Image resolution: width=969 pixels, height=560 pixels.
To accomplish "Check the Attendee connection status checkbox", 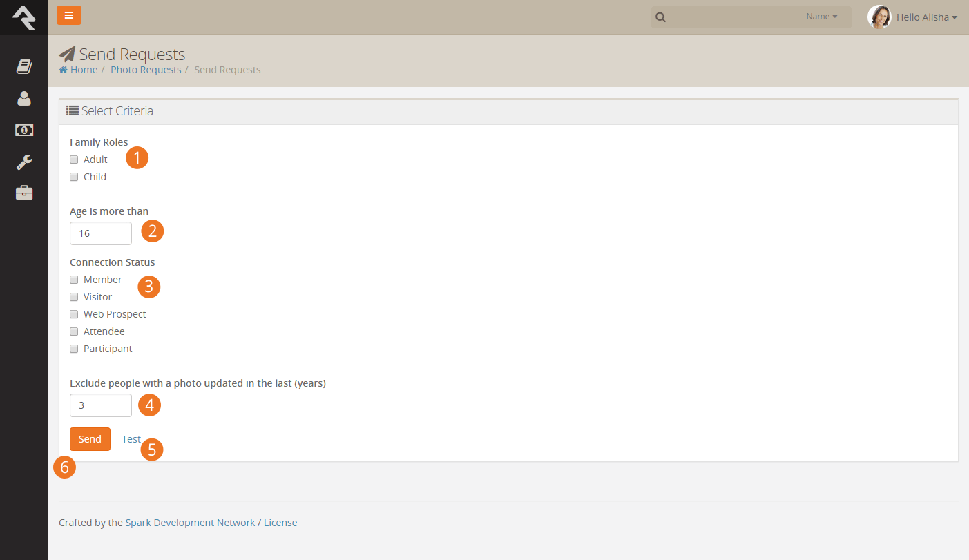I will coord(74,331).
